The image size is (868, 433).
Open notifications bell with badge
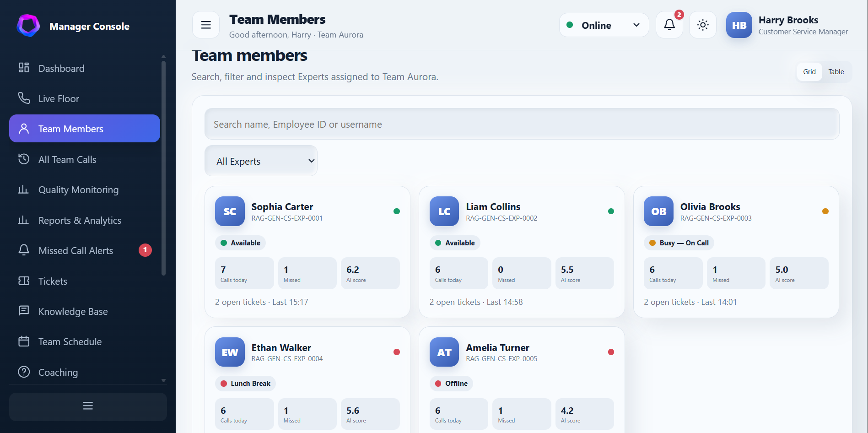pyautogui.click(x=669, y=25)
